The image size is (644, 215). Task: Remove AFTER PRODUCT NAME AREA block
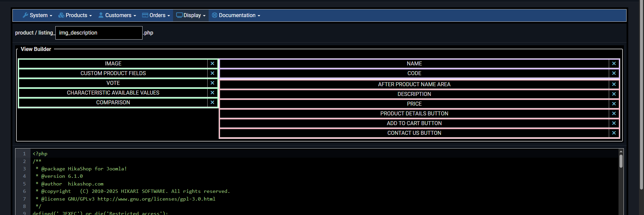(x=614, y=85)
